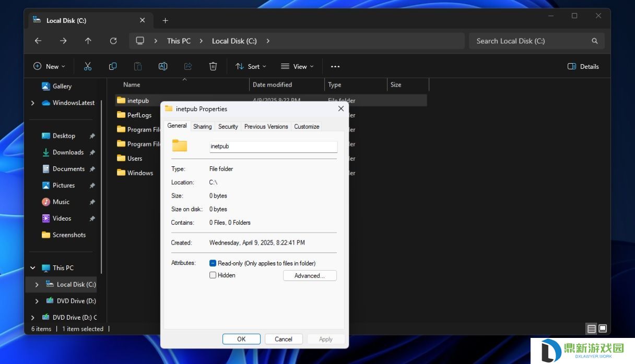
Task: Enable the Hidden attribute checkbox
Action: click(x=213, y=275)
